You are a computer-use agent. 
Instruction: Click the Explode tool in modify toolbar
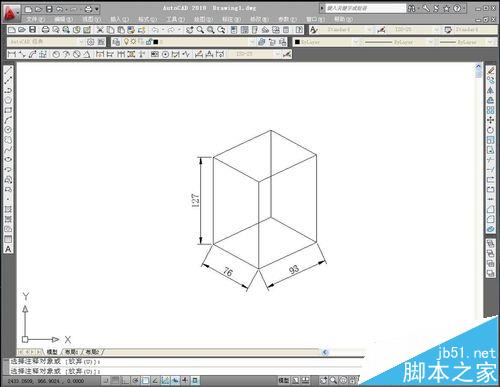pos(490,229)
